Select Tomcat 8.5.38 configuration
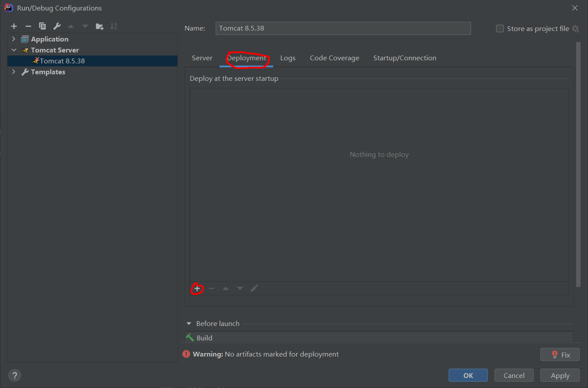 93,61
